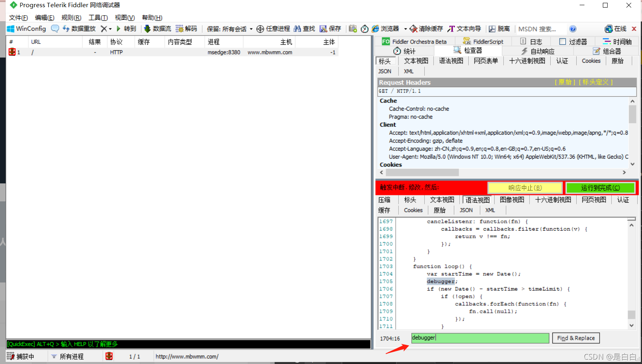The width and height of the screenshot is (642, 364).
Task: Click the 运行到完成(C) (Run to Completion) green button
Action: tap(600, 188)
